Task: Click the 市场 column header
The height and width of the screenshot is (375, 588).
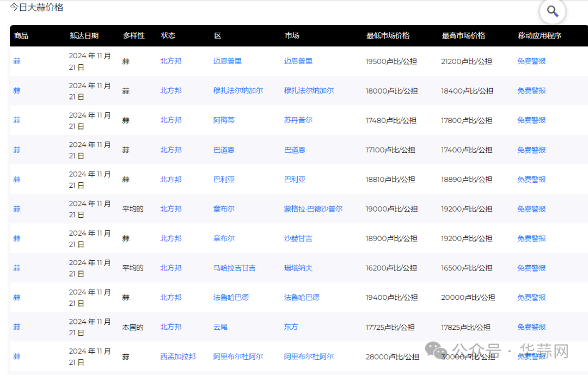Action: pyautogui.click(x=292, y=35)
